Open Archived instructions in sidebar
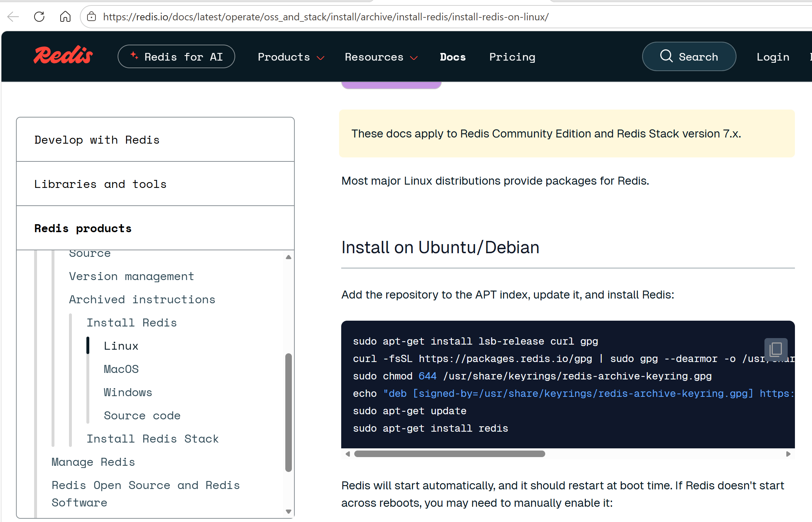Screen dimensions: 812x522 (142, 300)
